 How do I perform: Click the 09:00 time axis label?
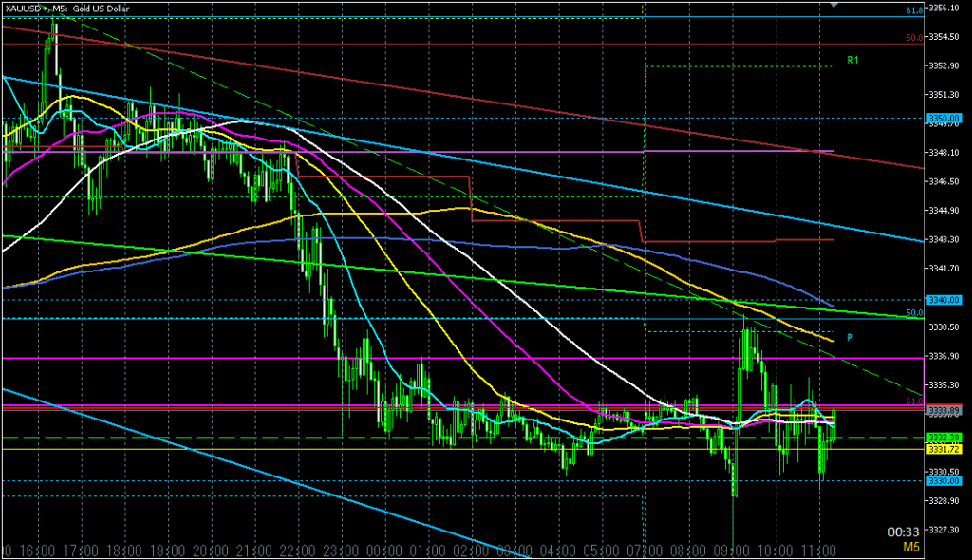coord(732,551)
